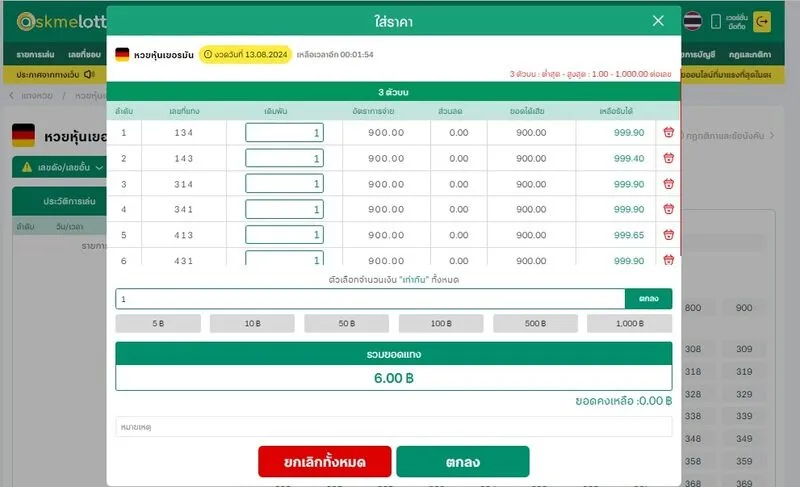The width and height of the screenshot is (800, 487).
Task: Select number 900 in background grid
Action: 744,307
